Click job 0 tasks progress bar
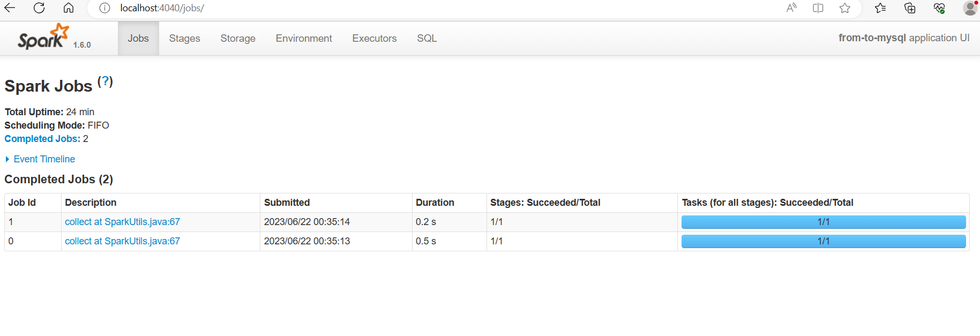This screenshot has height=336, width=980. (824, 241)
